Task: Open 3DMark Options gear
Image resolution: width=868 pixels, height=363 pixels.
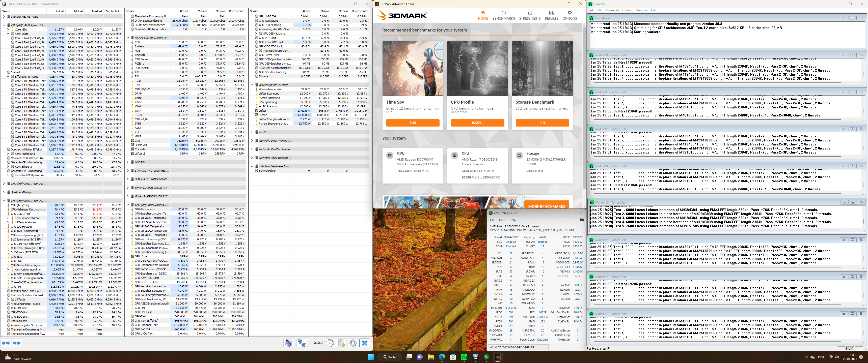Action: tap(569, 15)
